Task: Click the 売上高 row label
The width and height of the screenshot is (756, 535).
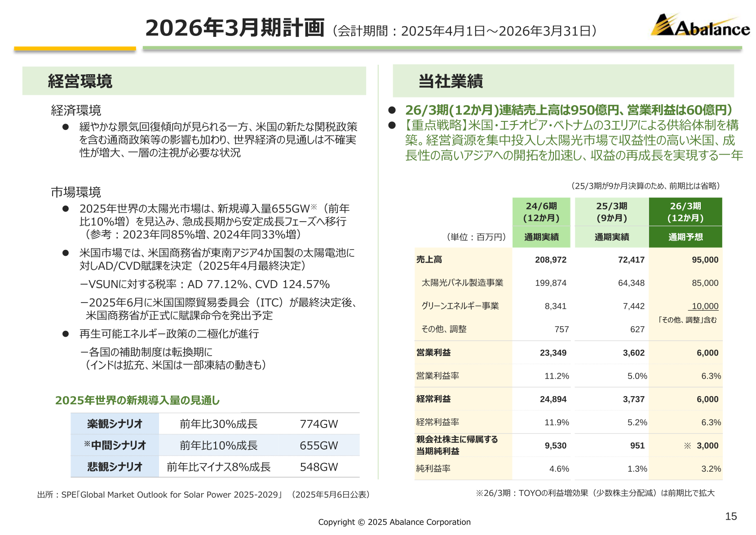Action: point(429,259)
